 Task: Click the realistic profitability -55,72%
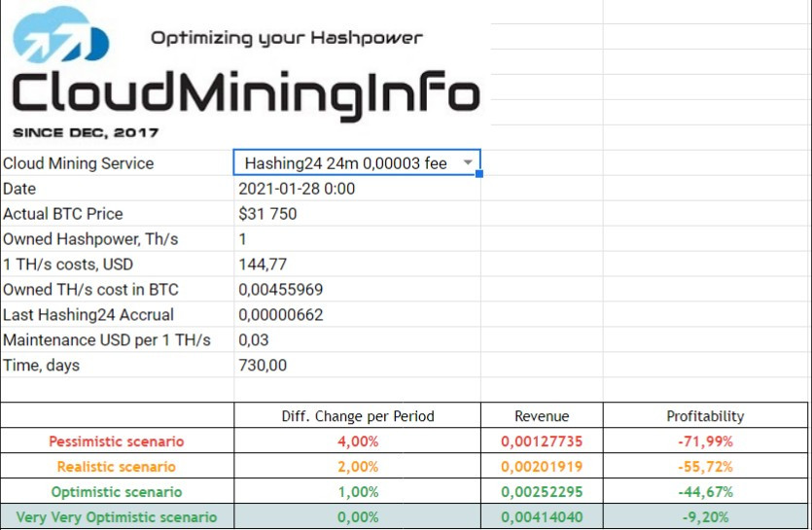pos(705,467)
